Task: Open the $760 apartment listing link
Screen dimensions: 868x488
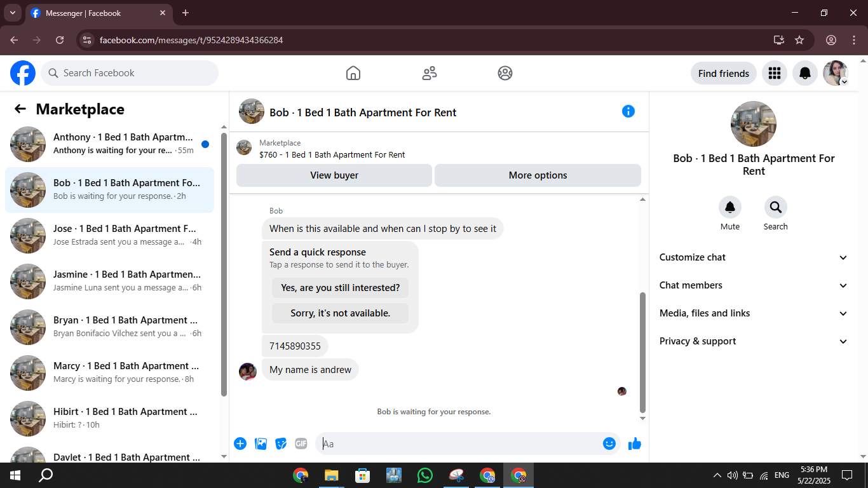Action: tap(332, 154)
